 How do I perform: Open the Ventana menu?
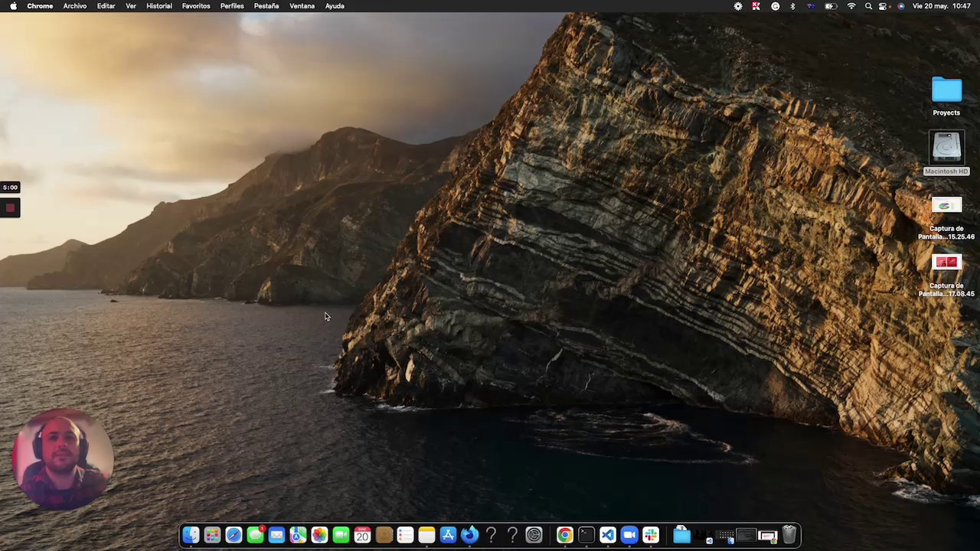(302, 6)
